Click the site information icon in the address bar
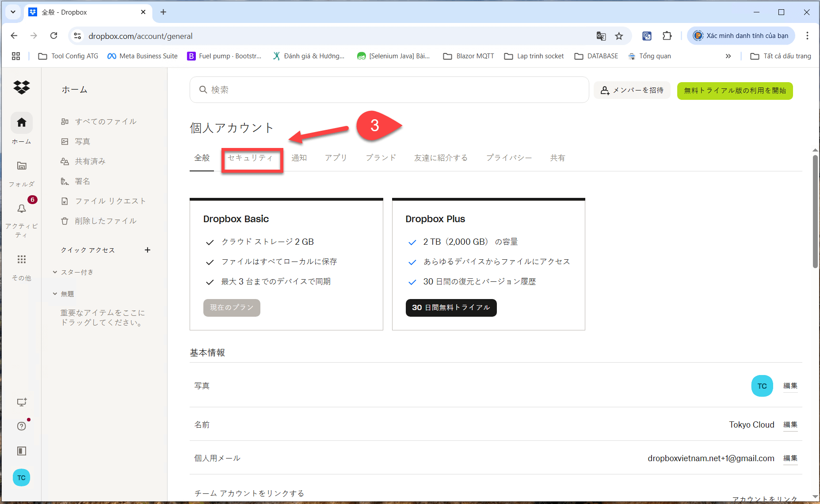The image size is (820, 504). click(x=77, y=36)
